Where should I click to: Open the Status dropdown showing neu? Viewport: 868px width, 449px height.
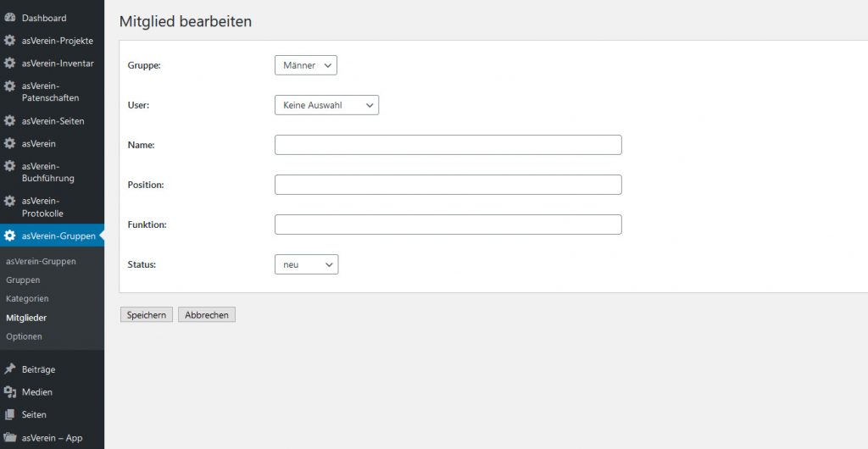306,264
